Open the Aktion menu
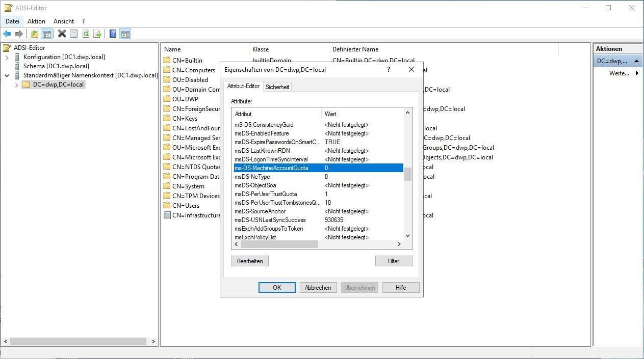644x359 pixels. tap(36, 21)
